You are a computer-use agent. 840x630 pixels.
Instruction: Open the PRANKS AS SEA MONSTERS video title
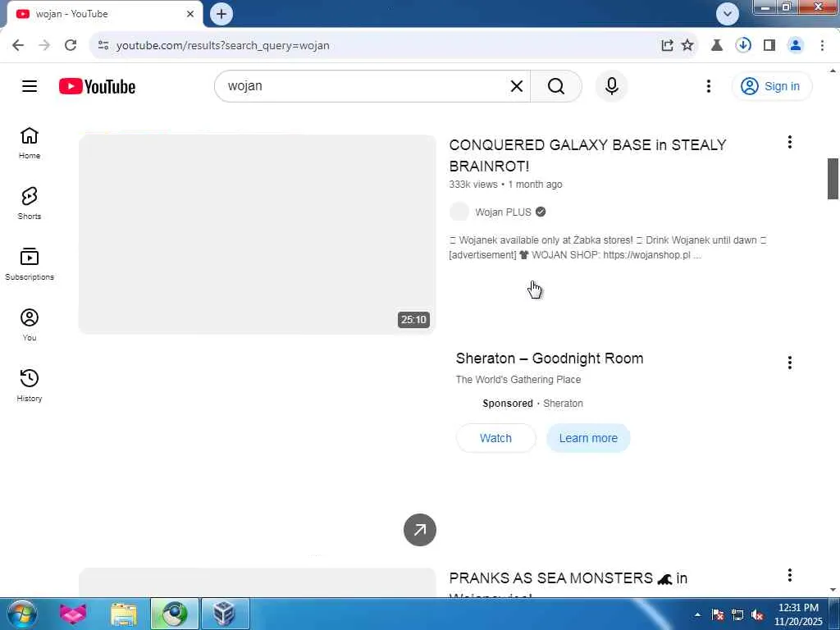[x=568, y=583]
